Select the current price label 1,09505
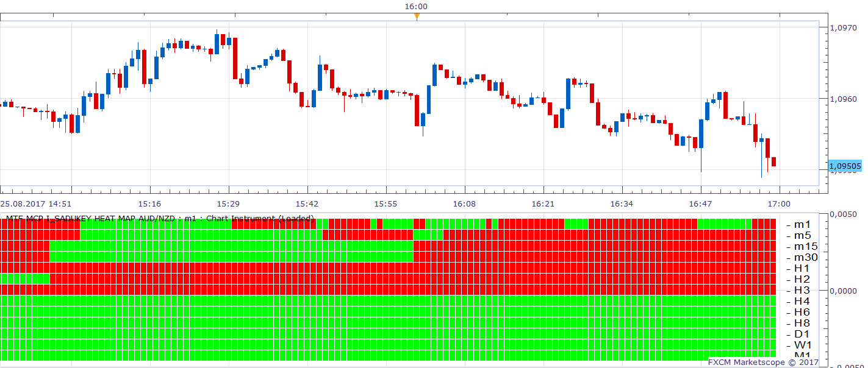This screenshot has width=868, height=368. point(845,166)
